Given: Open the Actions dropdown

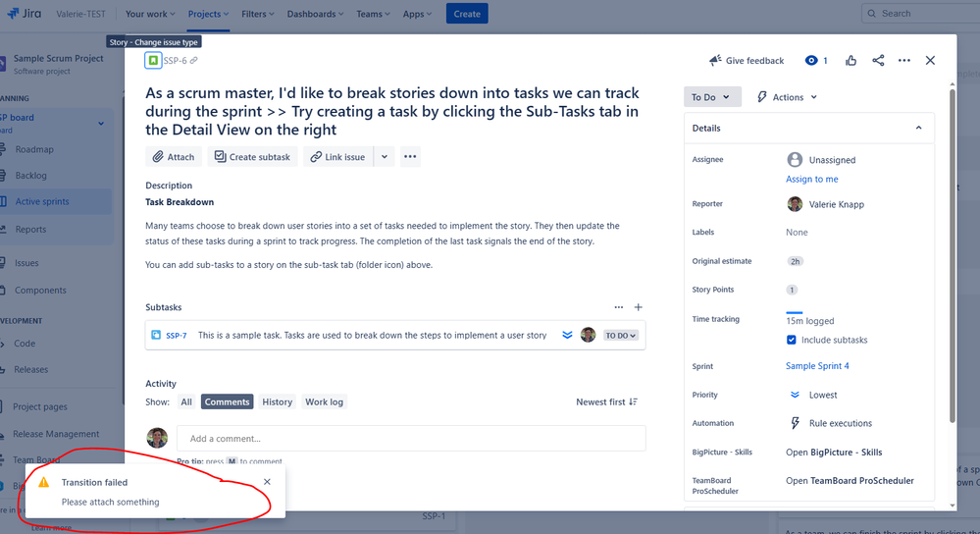Looking at the screenshot, I should point(787,97).
